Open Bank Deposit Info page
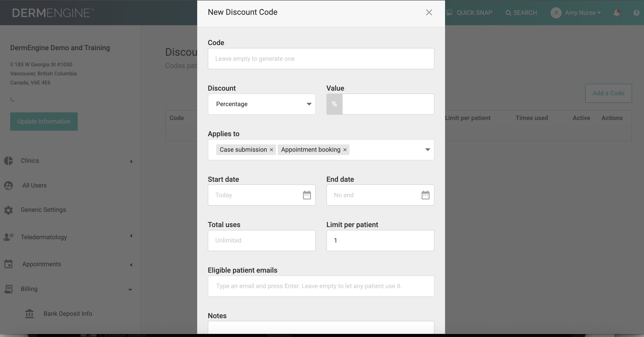Viewport: 644px width, 337px height. tap(68, 314)
